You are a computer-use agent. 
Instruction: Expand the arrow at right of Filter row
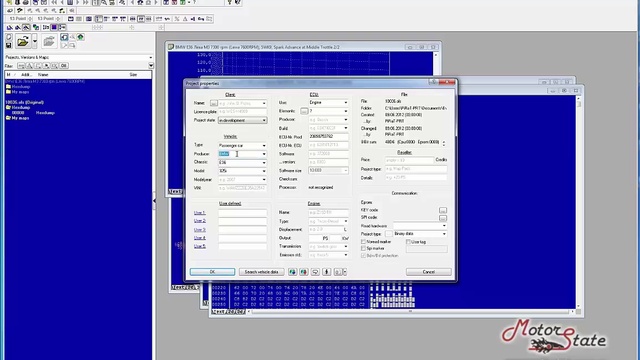pos(151,66)
